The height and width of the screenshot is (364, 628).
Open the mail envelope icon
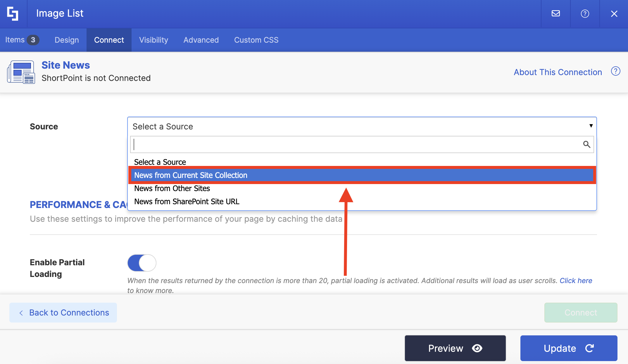(x=555, y=13)
